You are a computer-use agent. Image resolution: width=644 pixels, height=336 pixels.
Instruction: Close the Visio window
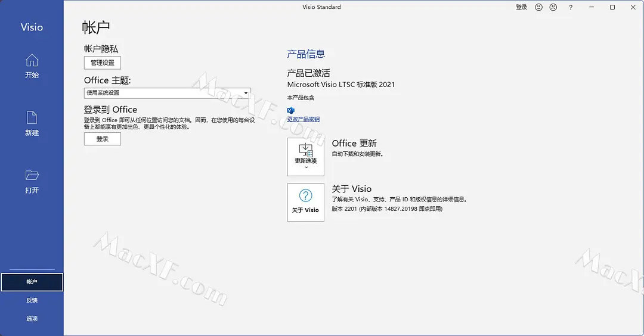(x=633, y=7)
